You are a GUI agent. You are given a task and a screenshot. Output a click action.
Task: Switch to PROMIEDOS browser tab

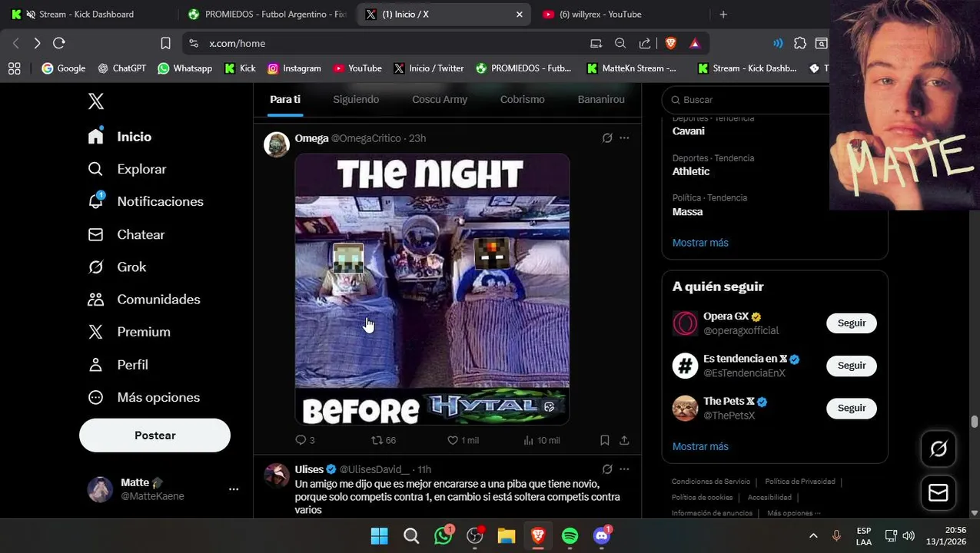pos(269,14)
